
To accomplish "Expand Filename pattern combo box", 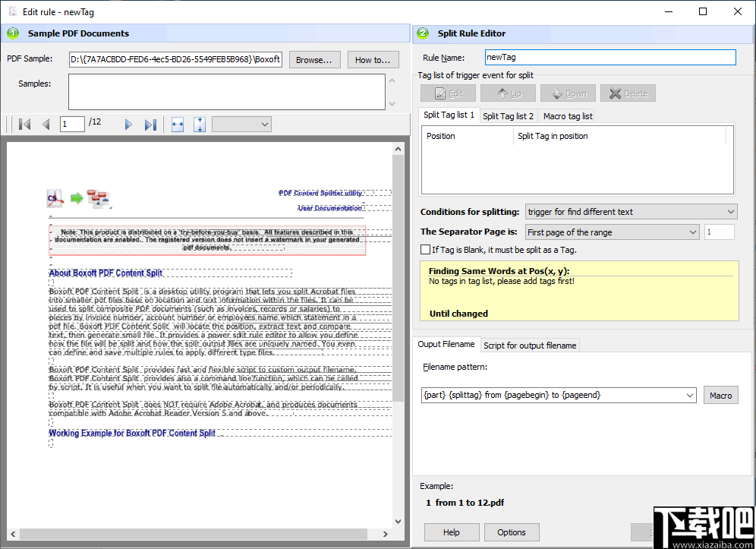I will click(689, 395).
